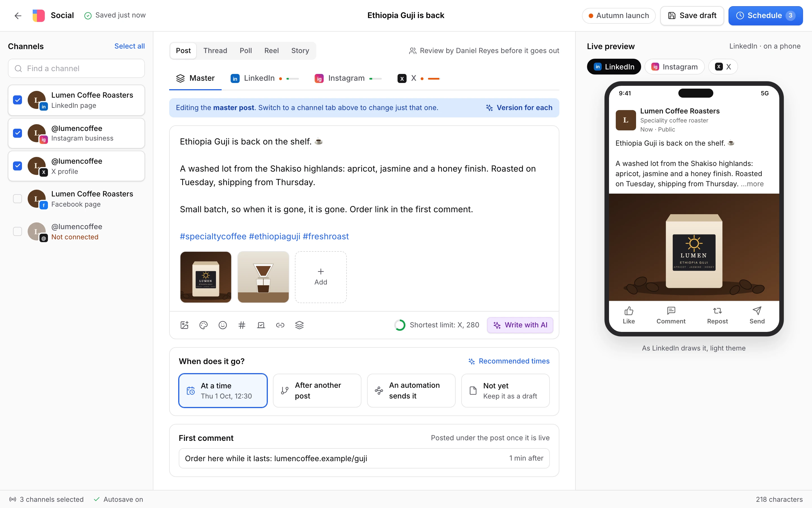Click Write with AI button

pos(520,325)
